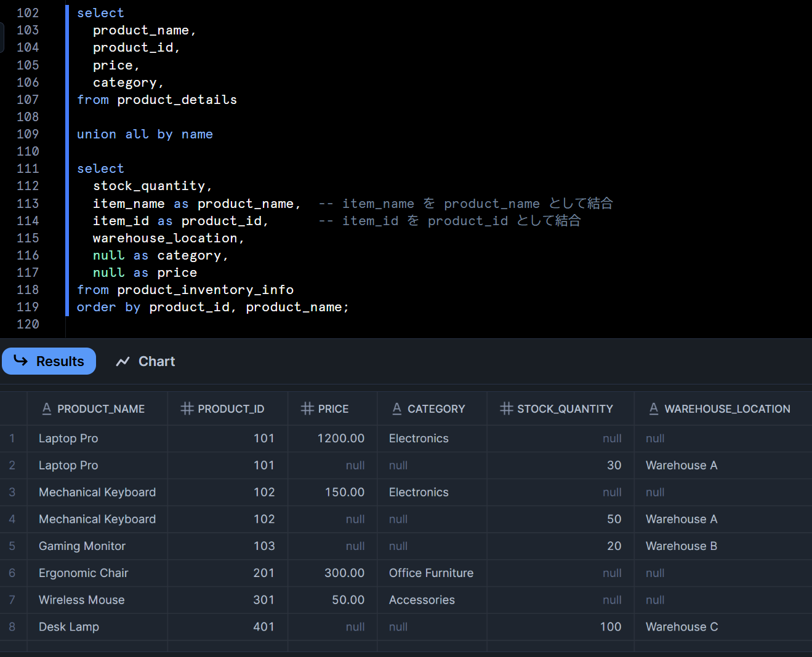
Task: Select result row number 5
Action: coord(12,546)
